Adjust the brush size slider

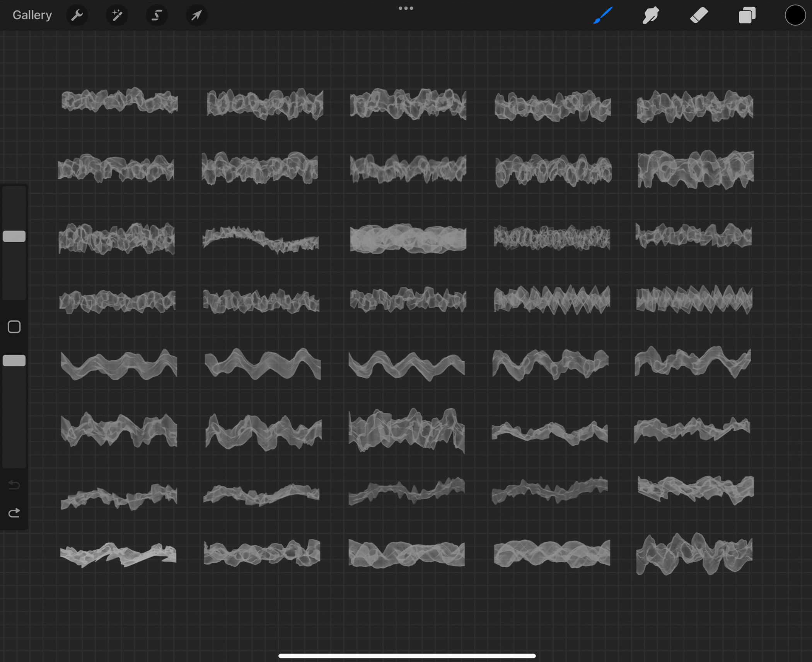click(14, 236)
